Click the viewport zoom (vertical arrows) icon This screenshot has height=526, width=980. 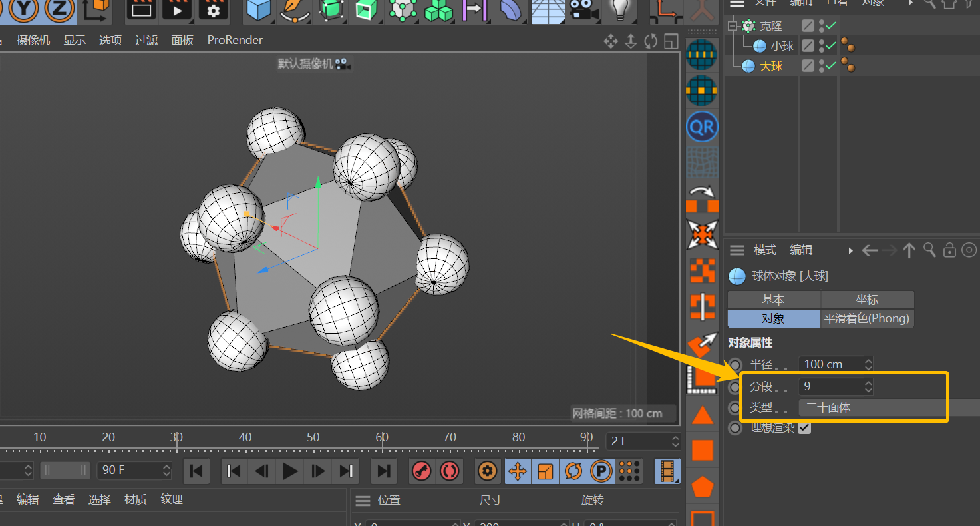click(x=631, y=41)
